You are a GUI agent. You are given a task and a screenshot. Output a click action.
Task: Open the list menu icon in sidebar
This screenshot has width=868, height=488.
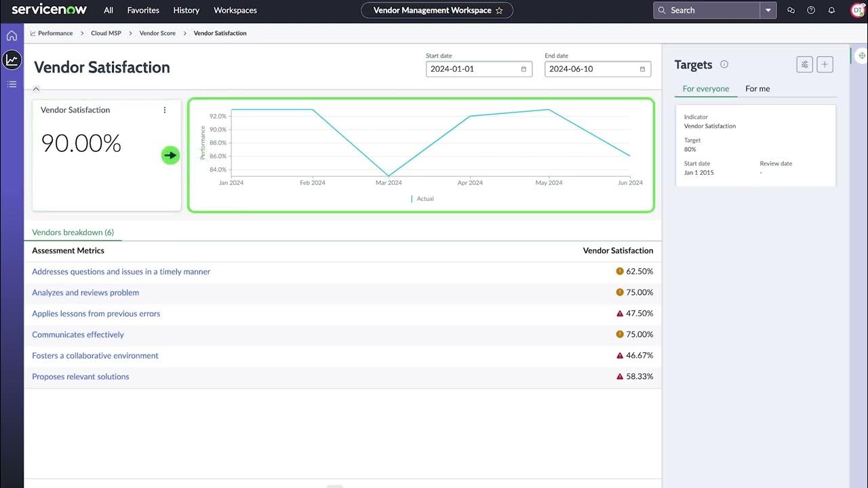tap(12, 84)
